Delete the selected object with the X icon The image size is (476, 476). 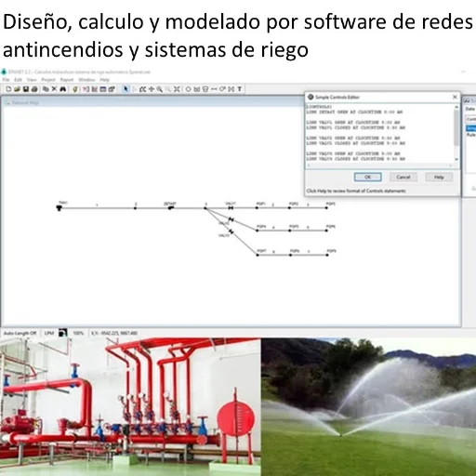(x=54, y=89)
